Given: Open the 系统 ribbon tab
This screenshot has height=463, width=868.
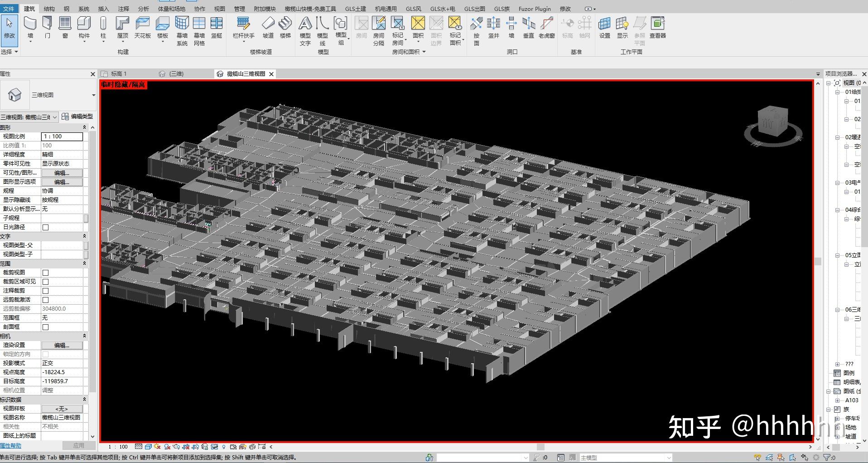Looking at the screenshot, I should pyautogui.click(x=84, y=9).
